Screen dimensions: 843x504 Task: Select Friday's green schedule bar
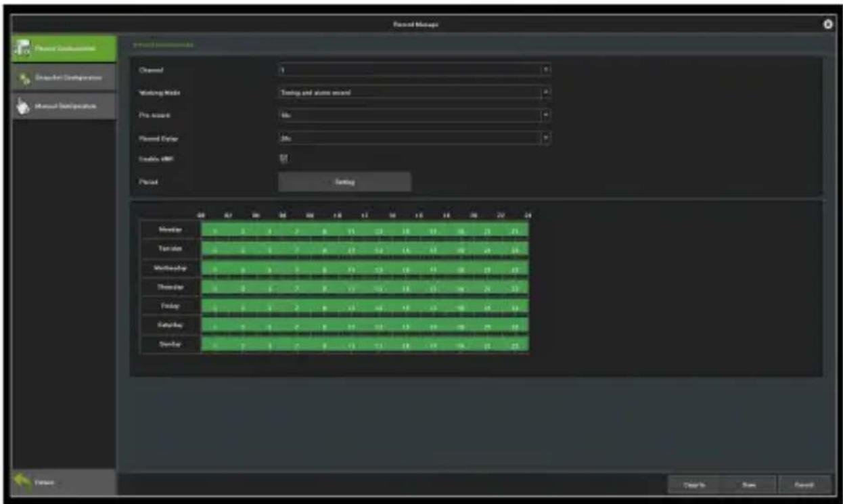[365, 306]
